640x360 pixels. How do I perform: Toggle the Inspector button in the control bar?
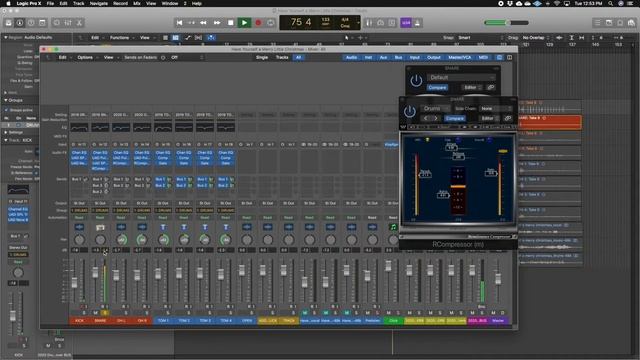coord(20,23)
